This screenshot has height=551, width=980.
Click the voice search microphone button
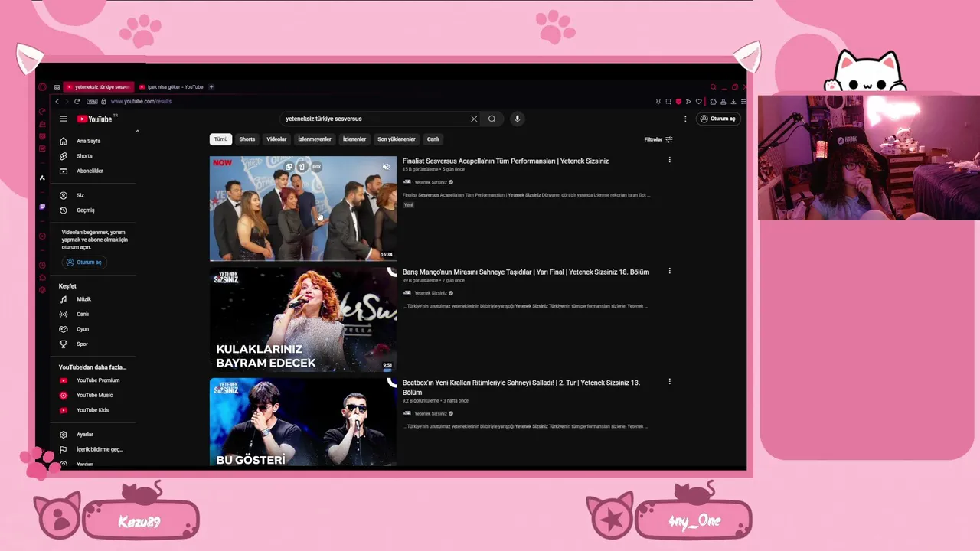(x=517, y=119)
